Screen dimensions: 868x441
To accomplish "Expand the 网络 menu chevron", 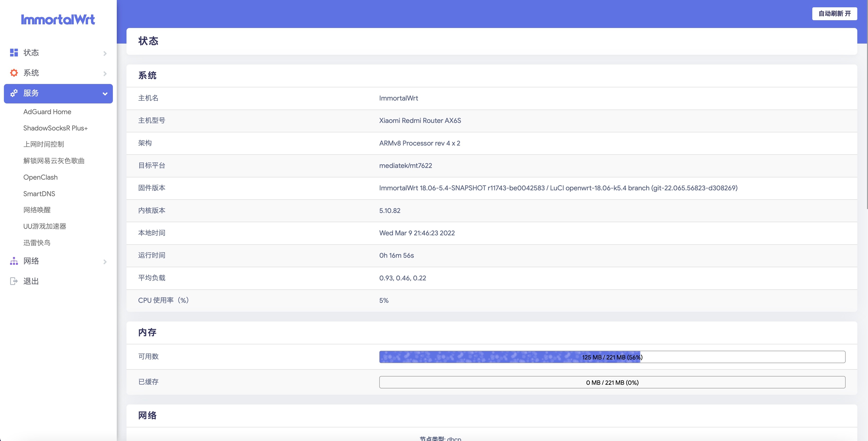I will tap(105, 262).
